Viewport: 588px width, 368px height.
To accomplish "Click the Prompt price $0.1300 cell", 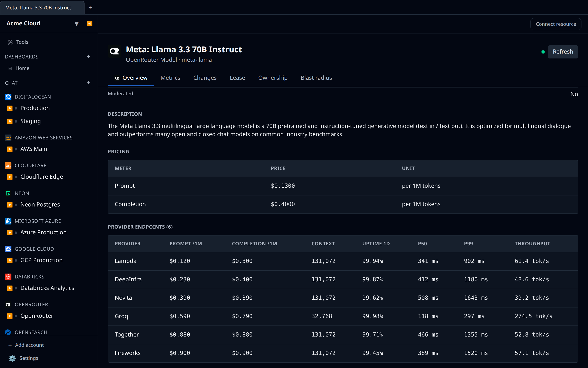I will [x=283, y=186].
